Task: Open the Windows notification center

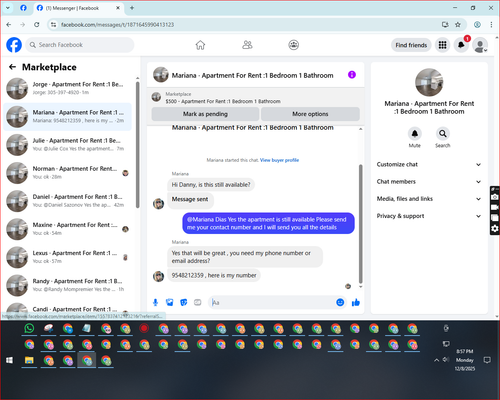Action: coord(487,360)
